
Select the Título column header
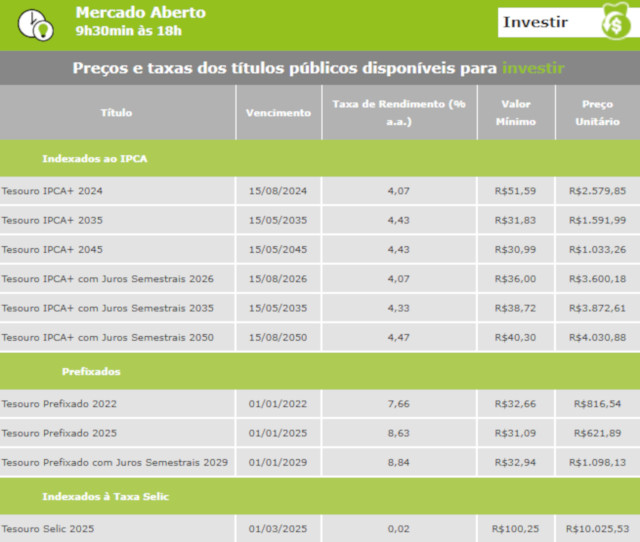pyautogui.click(x=116, y=113)
